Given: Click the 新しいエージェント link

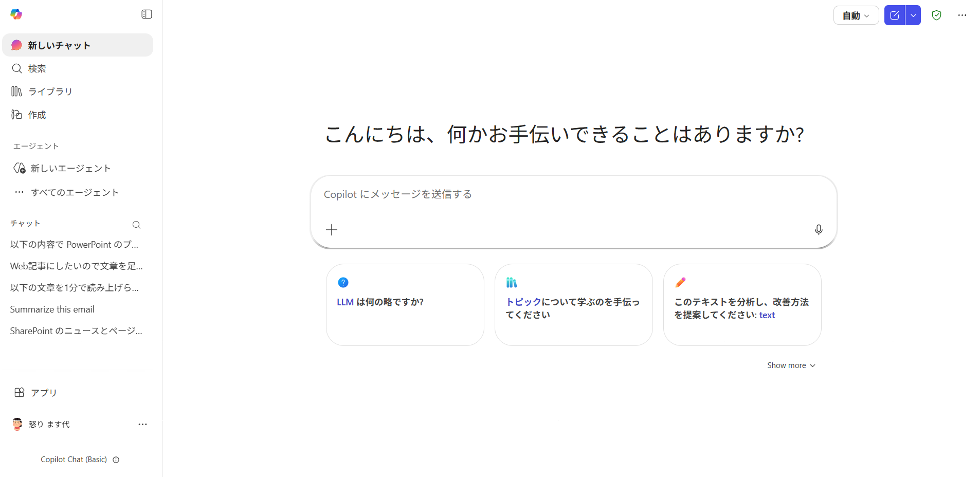Looking at the screenshot, I should 70,168.
